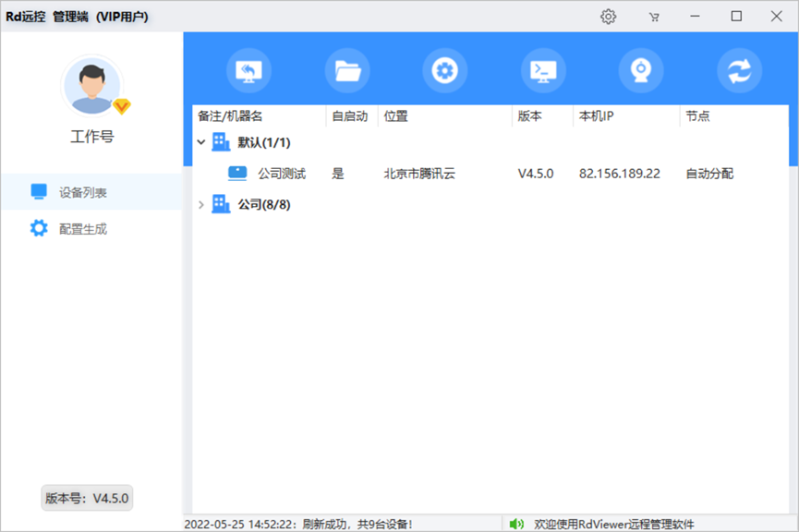The width and height of the screenshot is (799, 532).
Task: Sort by 节点 column header
Action: 734,116
